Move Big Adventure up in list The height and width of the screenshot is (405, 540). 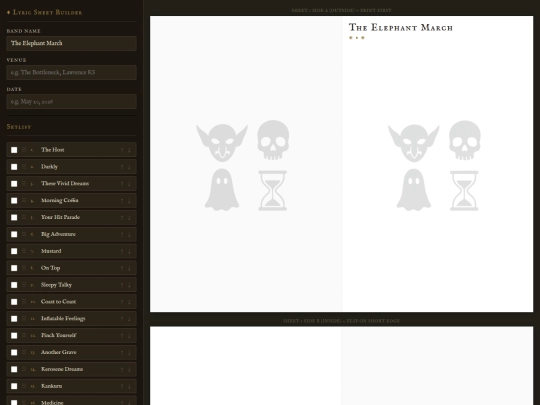pyautogui.click(x=122, y=234)
